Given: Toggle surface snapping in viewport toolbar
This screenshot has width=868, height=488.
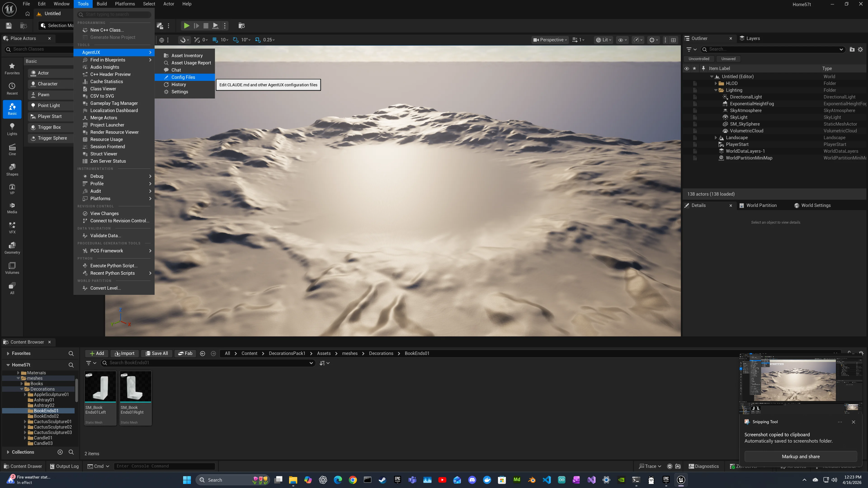Looking at the screenshot, I should coord(197,40).
